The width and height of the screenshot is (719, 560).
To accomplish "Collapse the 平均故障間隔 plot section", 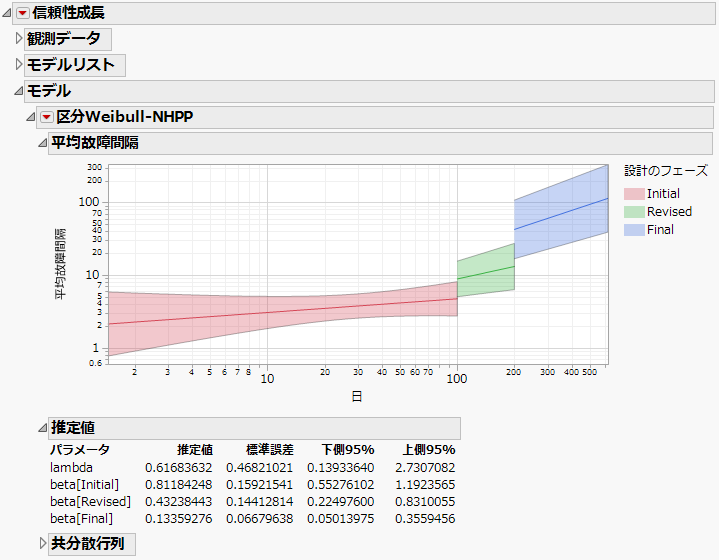I will 42,143.
